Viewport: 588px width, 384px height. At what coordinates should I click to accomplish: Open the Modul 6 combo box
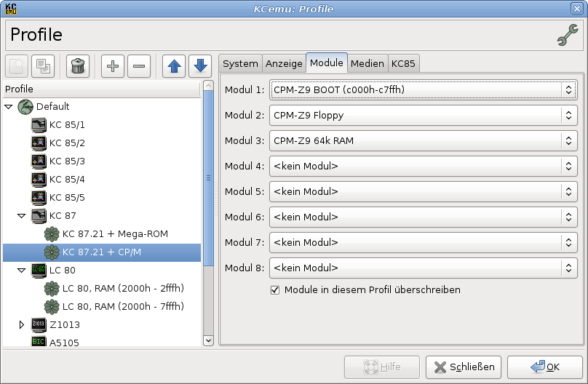point(423,217)
